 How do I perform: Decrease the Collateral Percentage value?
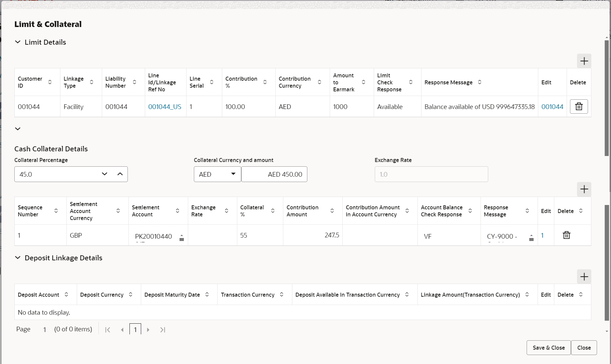point(104,174)
